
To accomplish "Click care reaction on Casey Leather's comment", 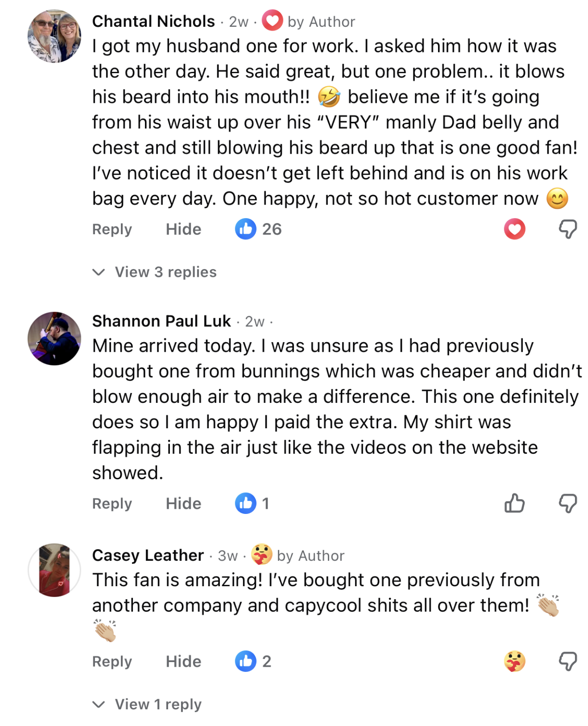I will (x=514, y=661).
